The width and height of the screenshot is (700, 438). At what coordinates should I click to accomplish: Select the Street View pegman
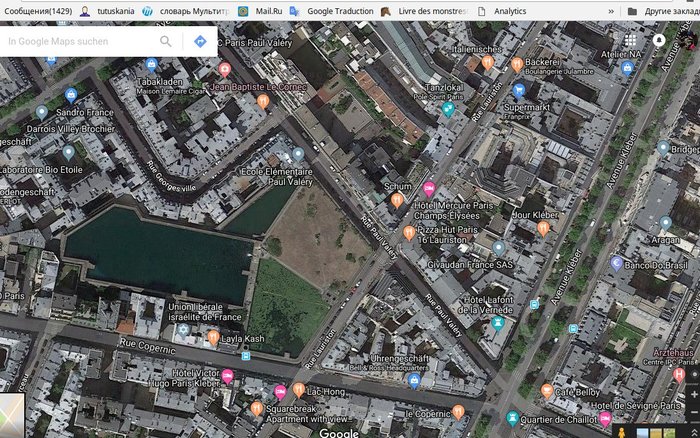621,432
